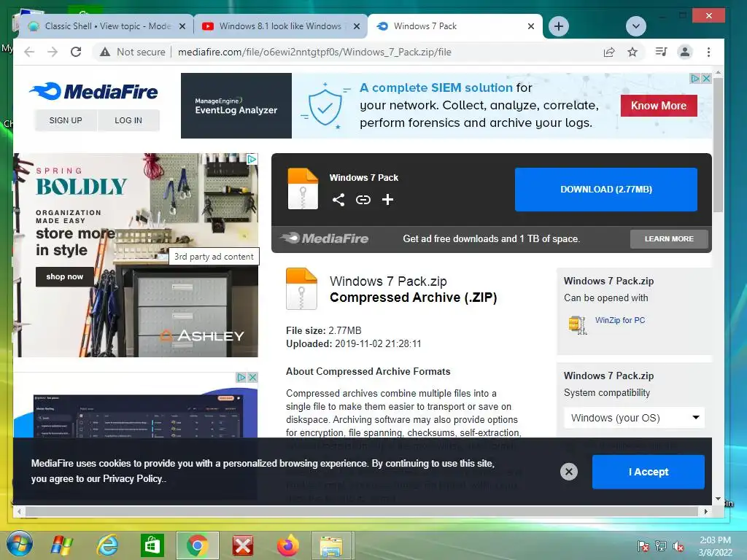The image size is (747, 560).
Task: Click the zip file icon in download panel
Action: (303, 189)
